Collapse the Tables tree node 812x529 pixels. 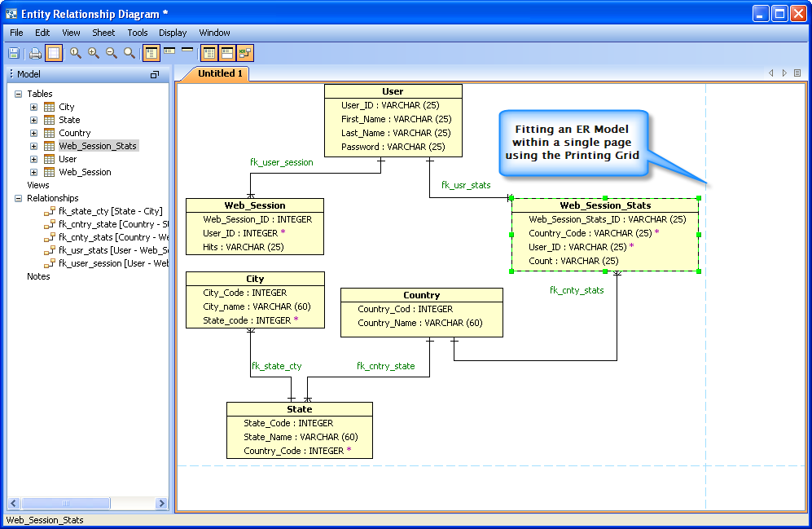[18, 94]
